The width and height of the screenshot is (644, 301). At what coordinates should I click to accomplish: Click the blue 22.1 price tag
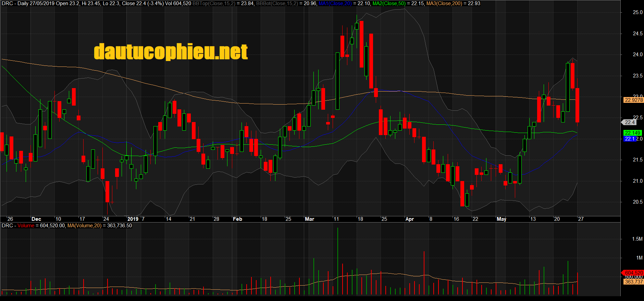630,139
